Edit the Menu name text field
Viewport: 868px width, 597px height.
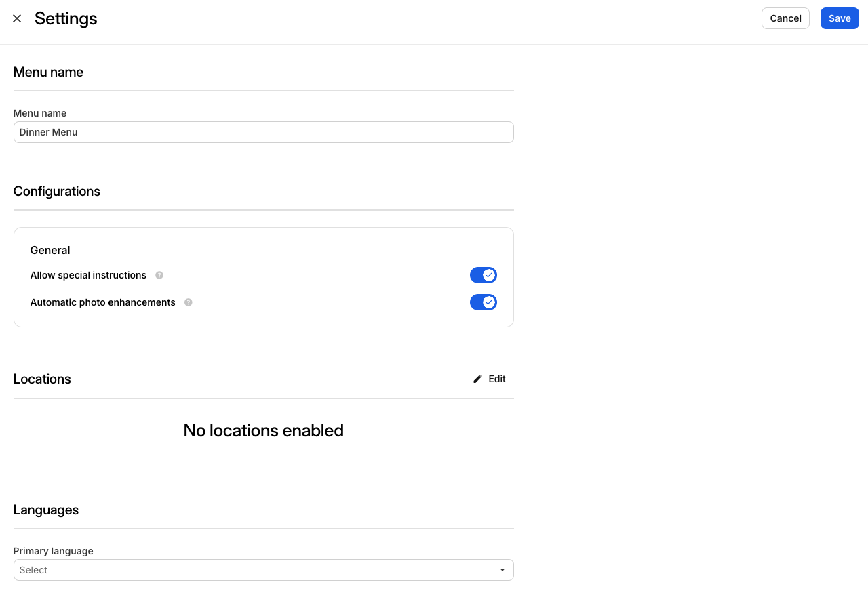[x=263, y=132]
